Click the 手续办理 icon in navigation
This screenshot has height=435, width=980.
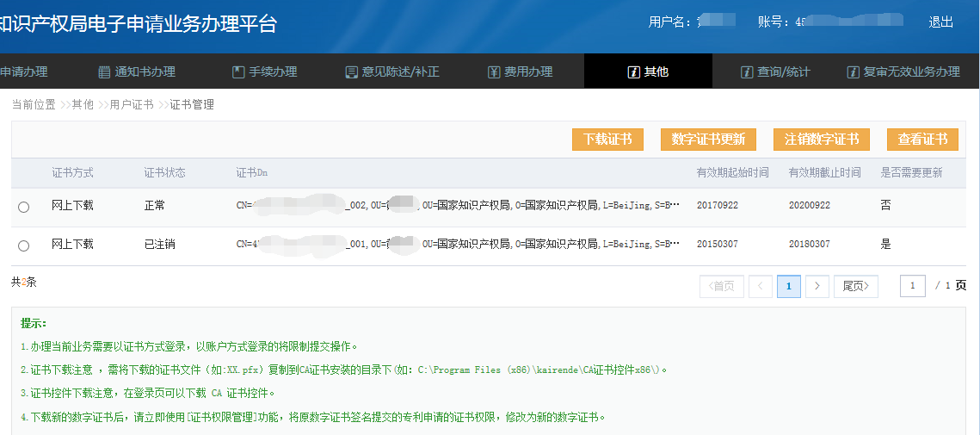point(238,72)
